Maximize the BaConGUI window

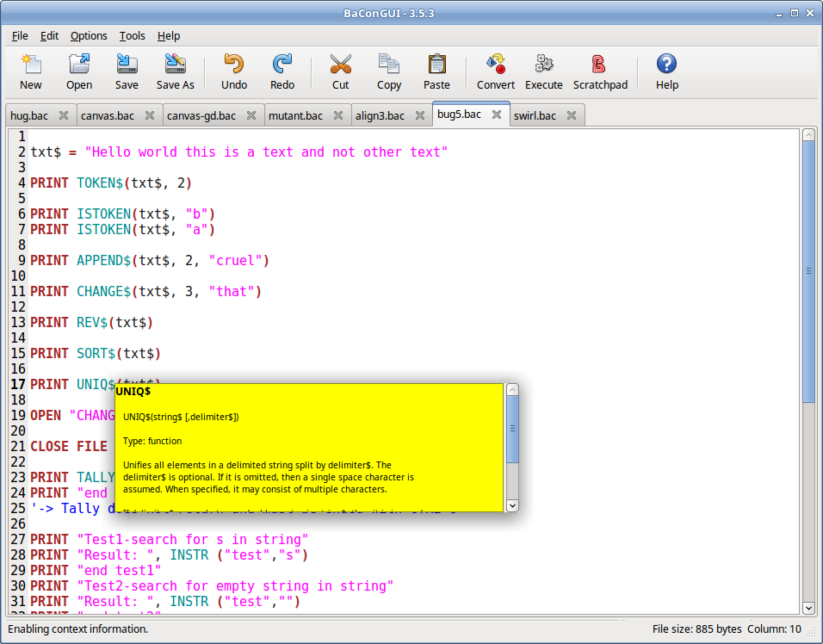click(795, 13)
